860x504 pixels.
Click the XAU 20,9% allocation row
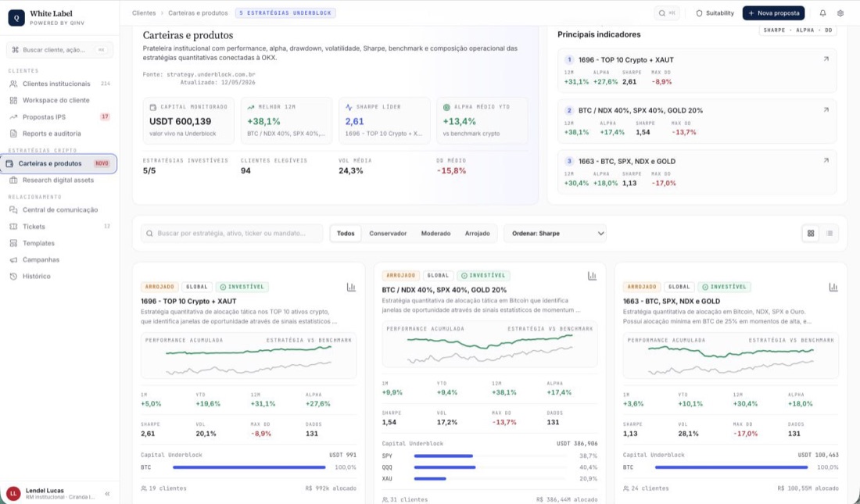489,479
